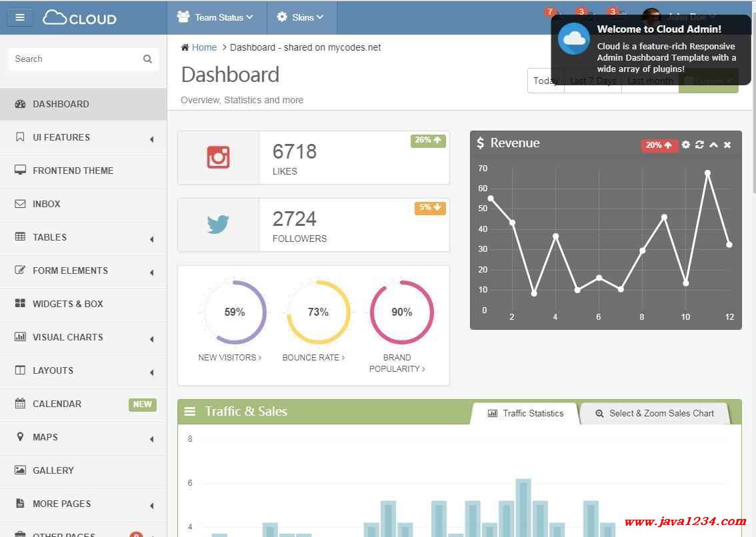The width and height of the screenshot is (756, 537).
Task: Click the dollar sign icon in the Revenue header
Action: click(480, 143)
